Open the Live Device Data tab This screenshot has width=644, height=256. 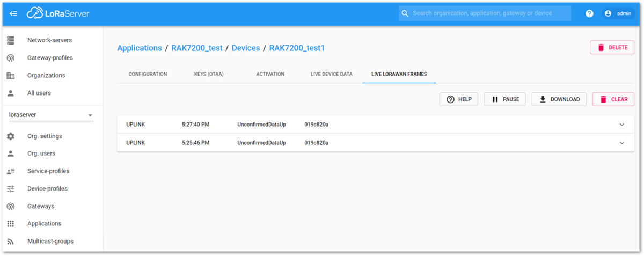click(x=332, y=74)
